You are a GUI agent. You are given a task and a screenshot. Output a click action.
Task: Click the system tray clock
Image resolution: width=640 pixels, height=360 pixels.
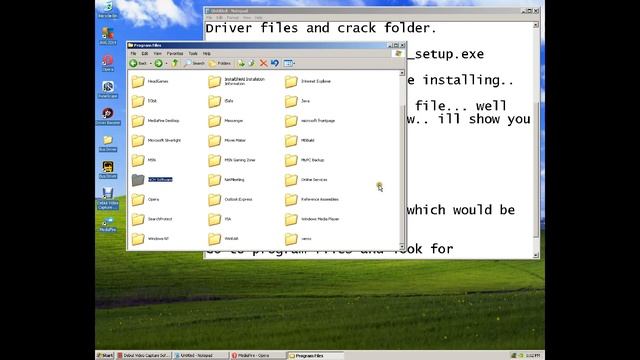pyautogui.click(x=533, y=356)
